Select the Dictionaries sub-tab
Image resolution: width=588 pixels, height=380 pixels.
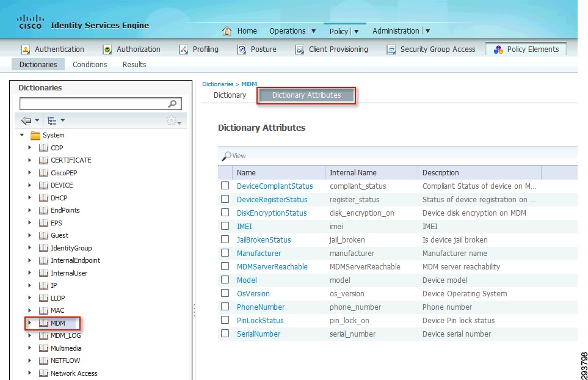[x=38, y=65]
